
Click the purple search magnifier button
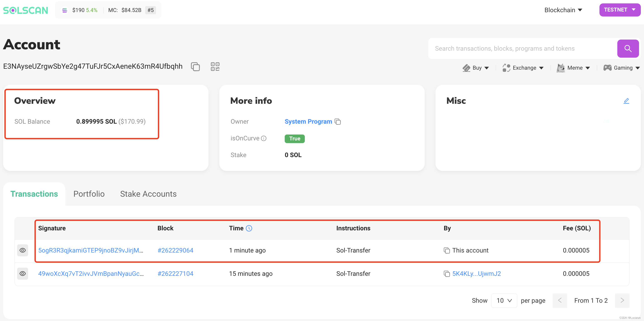(x=628, y=49)
